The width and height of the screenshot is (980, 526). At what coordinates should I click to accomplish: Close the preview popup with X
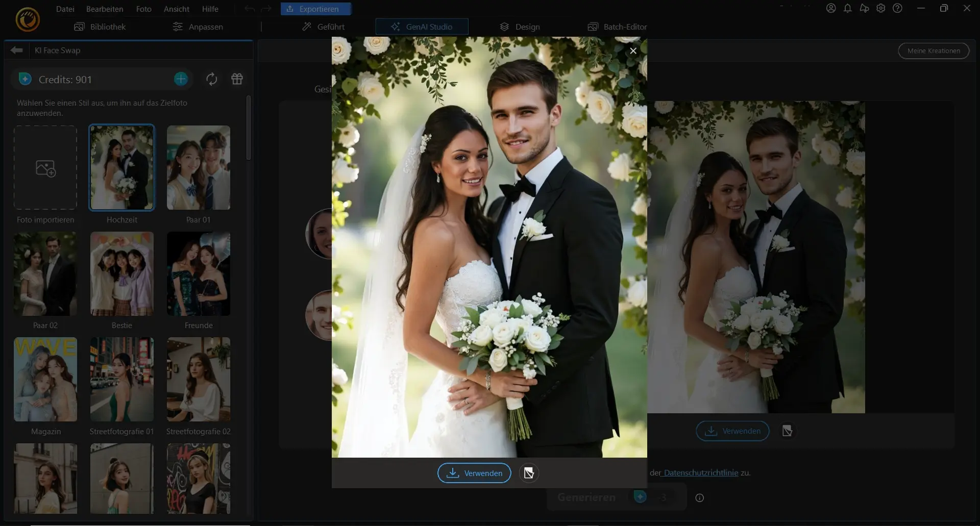(633, 51)
